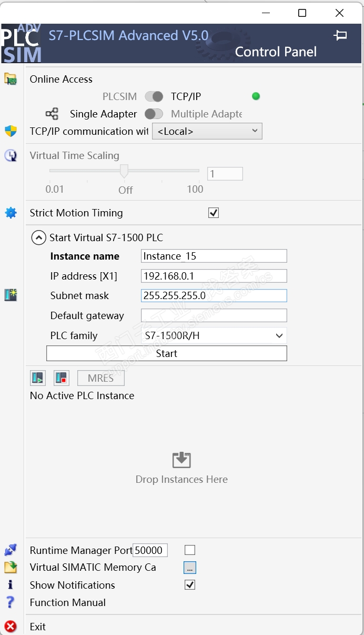
Task: Click the Online Access label
Action: (x=61, y=79)
